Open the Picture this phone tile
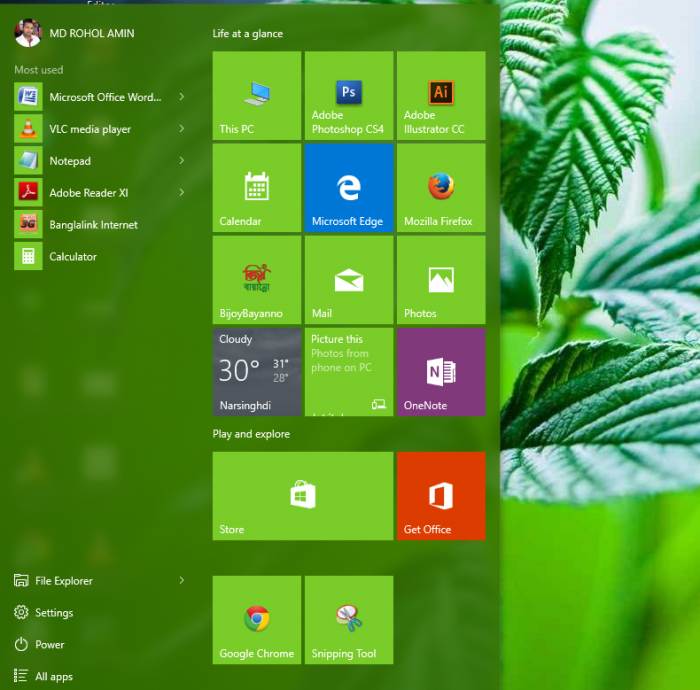This screenshot has height=690, width=700. [349, 372]
